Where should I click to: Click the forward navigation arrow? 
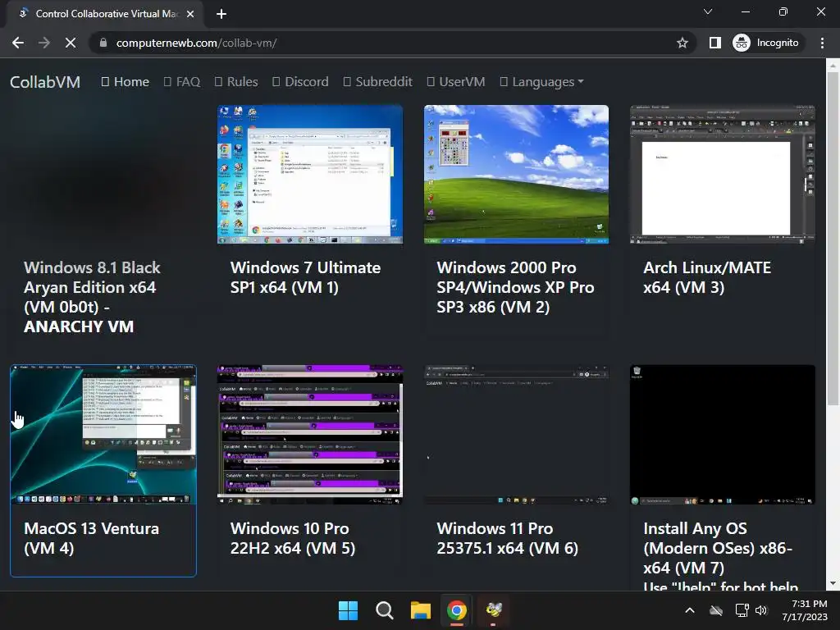click(44, 43)
